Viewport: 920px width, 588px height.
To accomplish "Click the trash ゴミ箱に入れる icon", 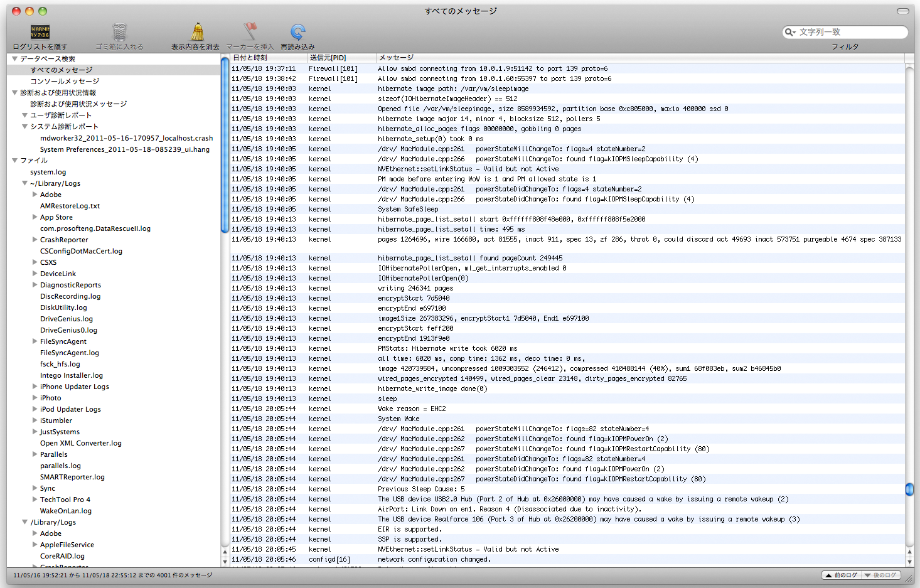I will pyautogui.click(x=119, y=32).
